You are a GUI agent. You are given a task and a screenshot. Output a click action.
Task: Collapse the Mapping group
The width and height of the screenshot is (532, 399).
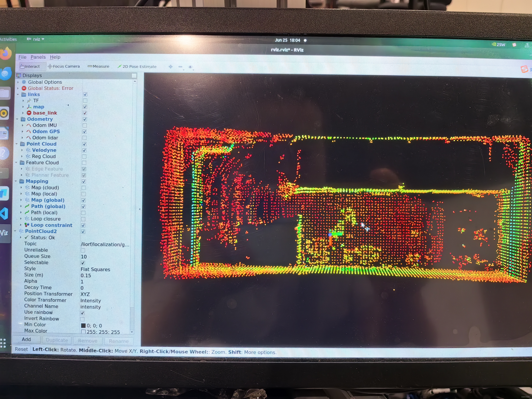[x=16, y=181]
